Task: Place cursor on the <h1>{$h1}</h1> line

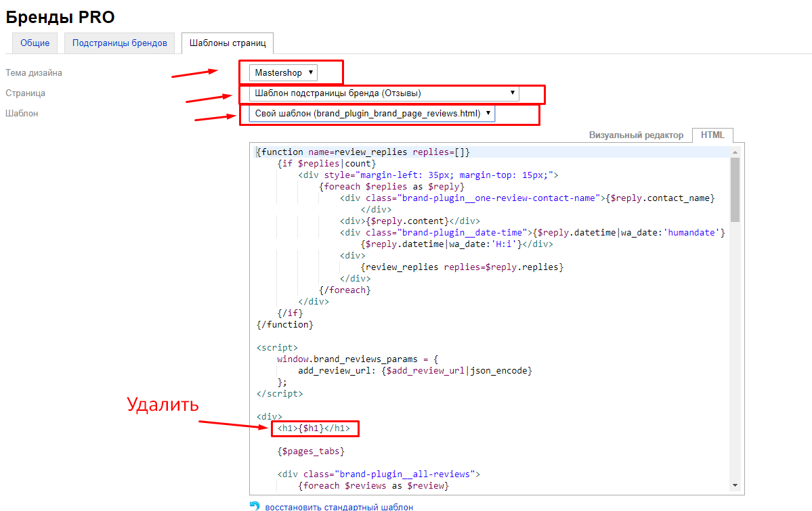Action: point(314,428)
